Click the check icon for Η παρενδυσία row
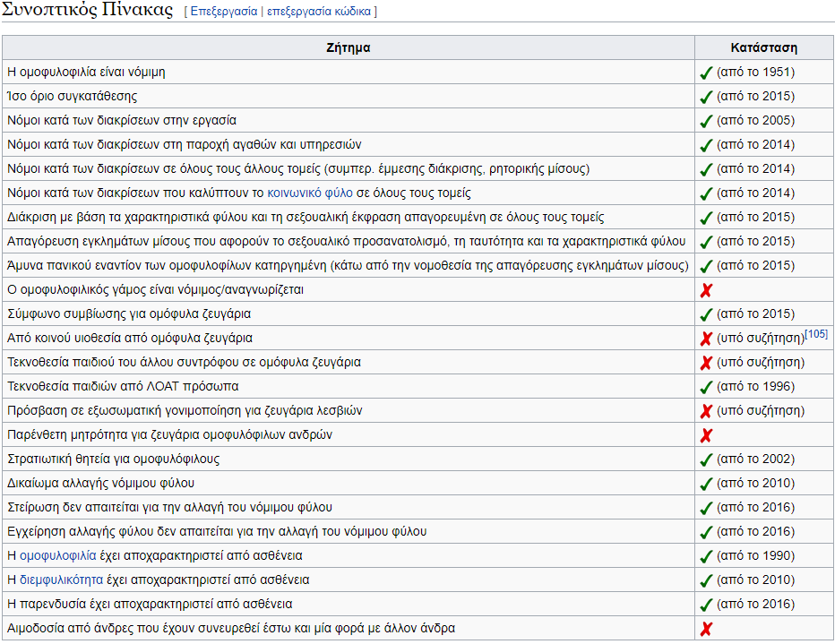 point(706,605)
